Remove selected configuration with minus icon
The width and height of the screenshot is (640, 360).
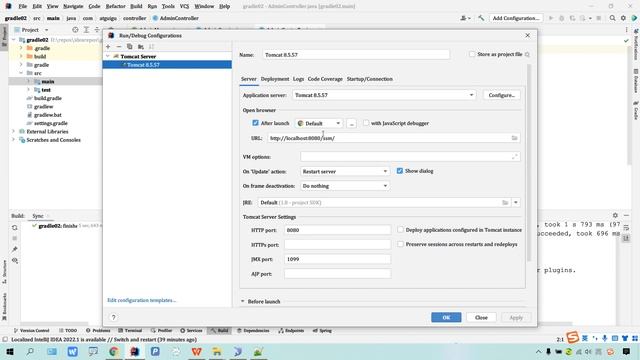(119, 47)
